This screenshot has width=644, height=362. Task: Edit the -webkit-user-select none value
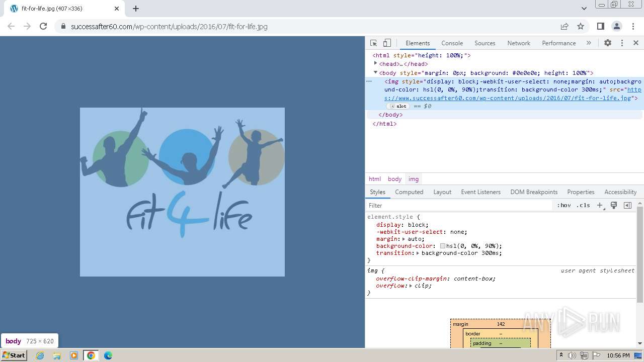click(457, 232)
